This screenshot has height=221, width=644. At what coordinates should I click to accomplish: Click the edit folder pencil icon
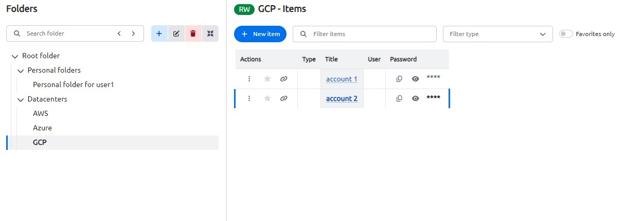[176, 33]
